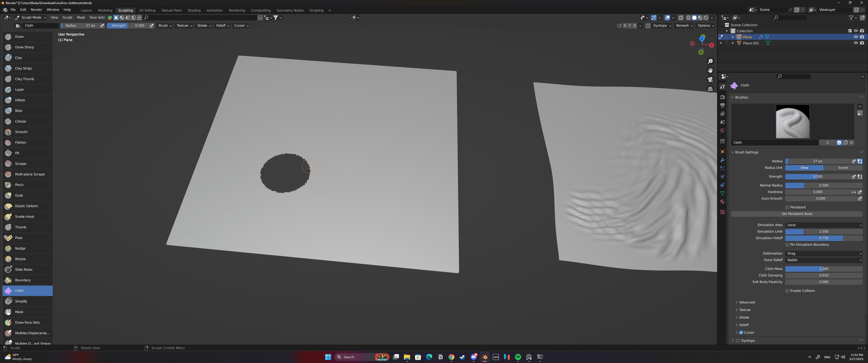Expand the Stroke panel
The image size is (868, 363).
(x=744, y=318)
